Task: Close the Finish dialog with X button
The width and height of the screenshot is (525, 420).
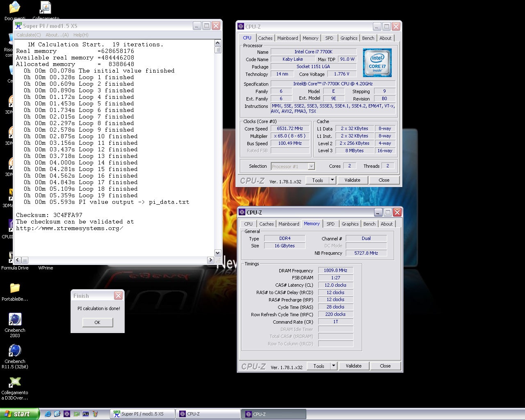Action: [118, 295]
